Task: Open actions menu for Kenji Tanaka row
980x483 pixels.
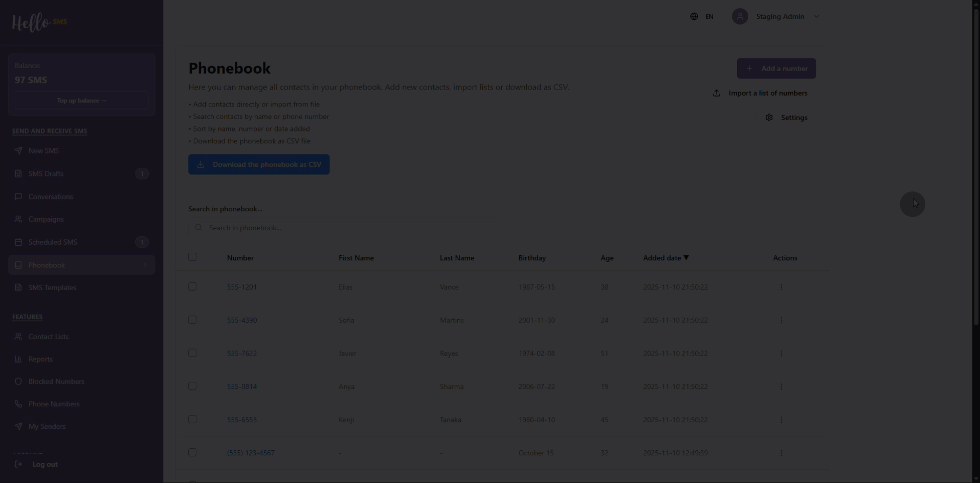Action: pyautogui.click(x=781, y=420)
